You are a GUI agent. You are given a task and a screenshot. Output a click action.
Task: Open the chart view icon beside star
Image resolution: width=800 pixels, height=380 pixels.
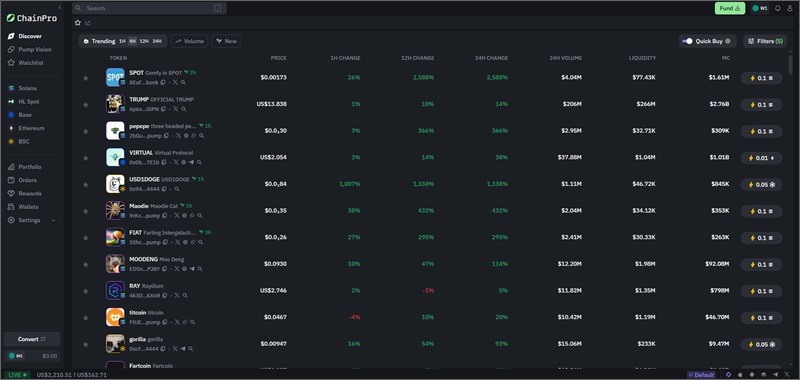(88, 22)
